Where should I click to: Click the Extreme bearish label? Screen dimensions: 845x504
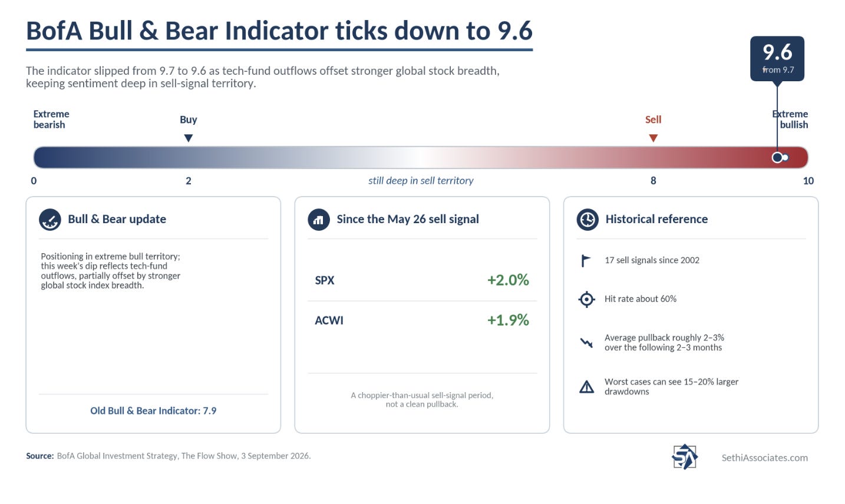tap(51, 120)
